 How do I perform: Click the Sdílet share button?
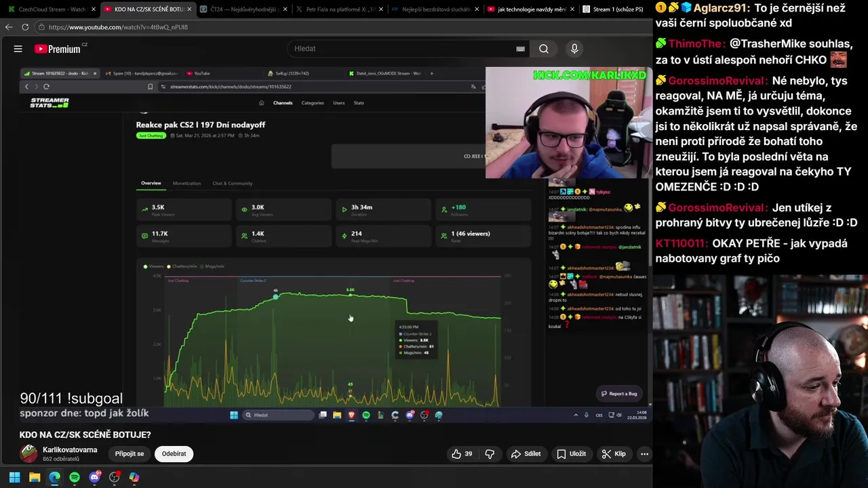pos(526,454)
